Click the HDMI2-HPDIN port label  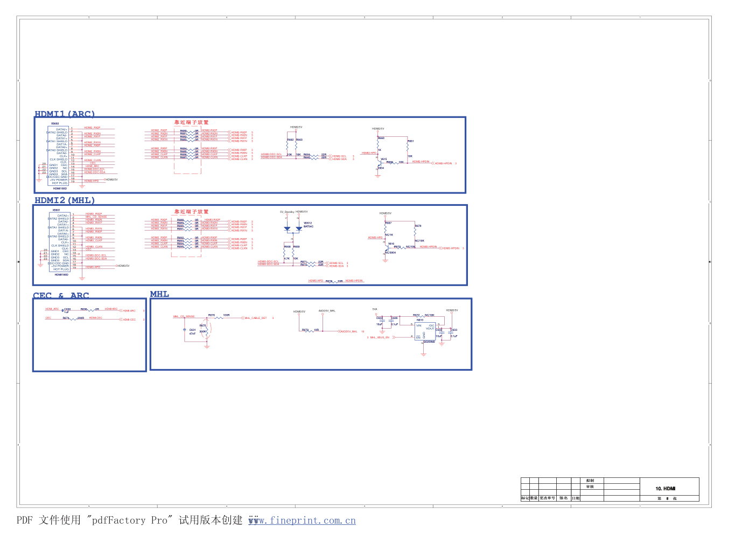[x=443, y=163]
